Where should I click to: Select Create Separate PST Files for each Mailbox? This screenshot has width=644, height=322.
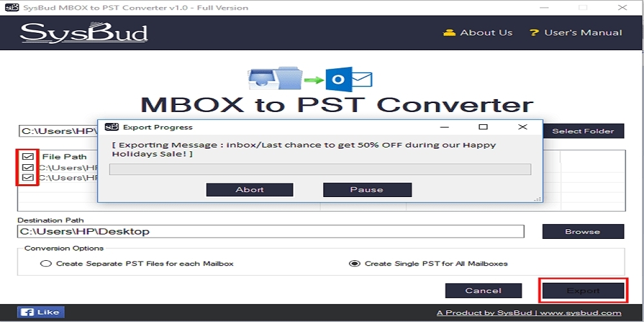tap(137, 263)
